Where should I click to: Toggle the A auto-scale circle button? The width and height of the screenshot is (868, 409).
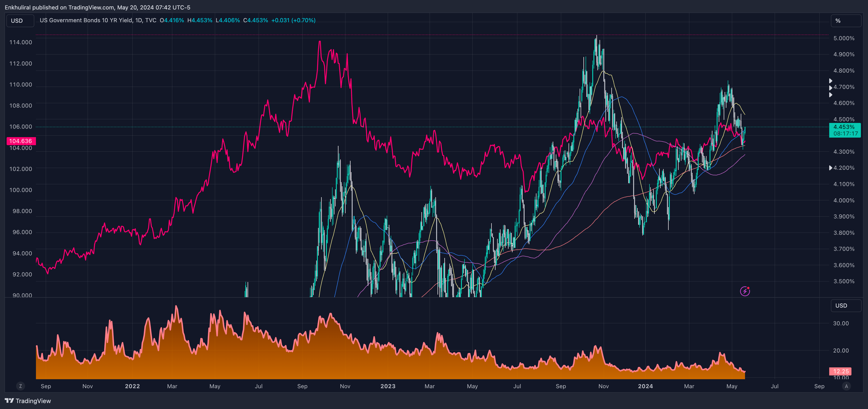pyautogui.click(x=846, y=386)
